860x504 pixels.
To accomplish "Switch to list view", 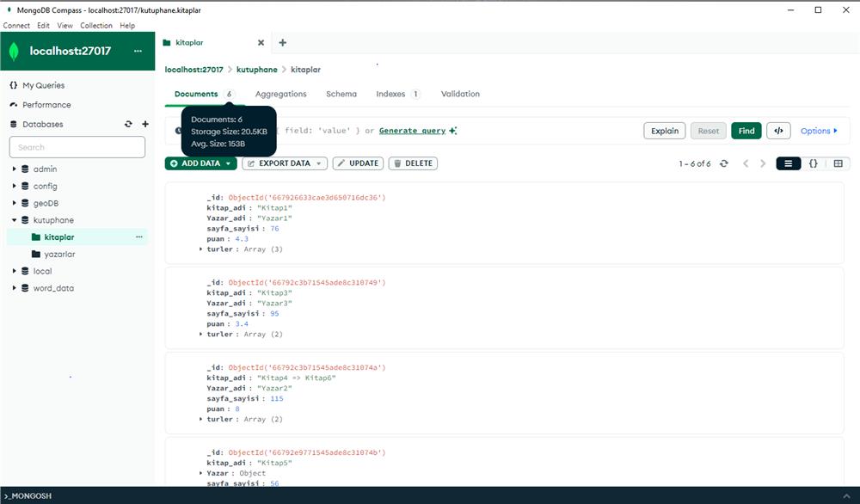I will [x=788, y=163].
